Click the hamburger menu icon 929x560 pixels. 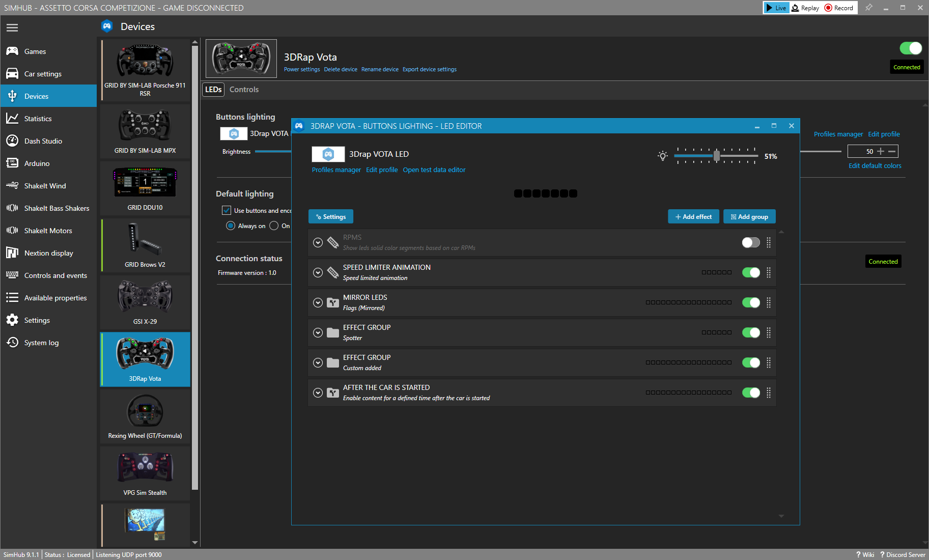(x=12, y=27)
